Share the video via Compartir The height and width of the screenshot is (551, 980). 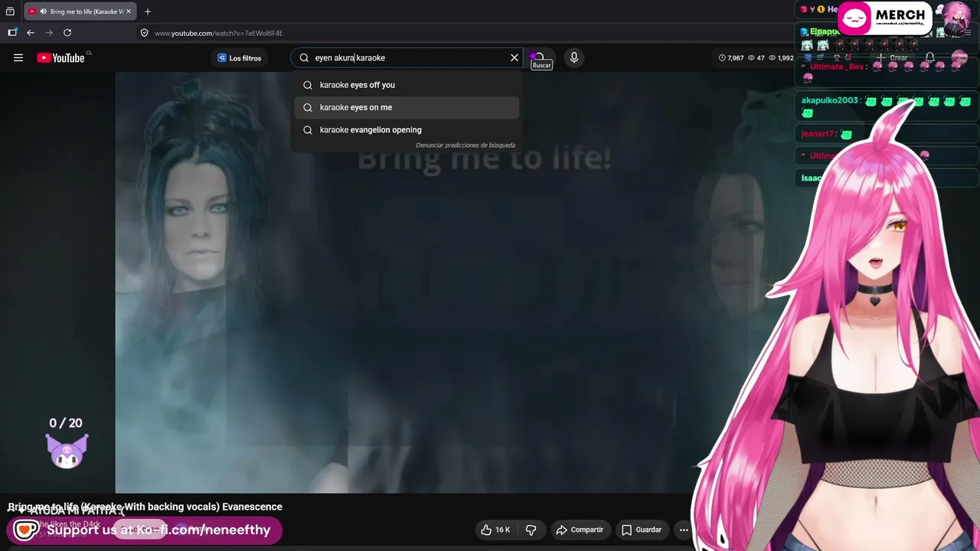pyautogui.click(x=580, y=530)
